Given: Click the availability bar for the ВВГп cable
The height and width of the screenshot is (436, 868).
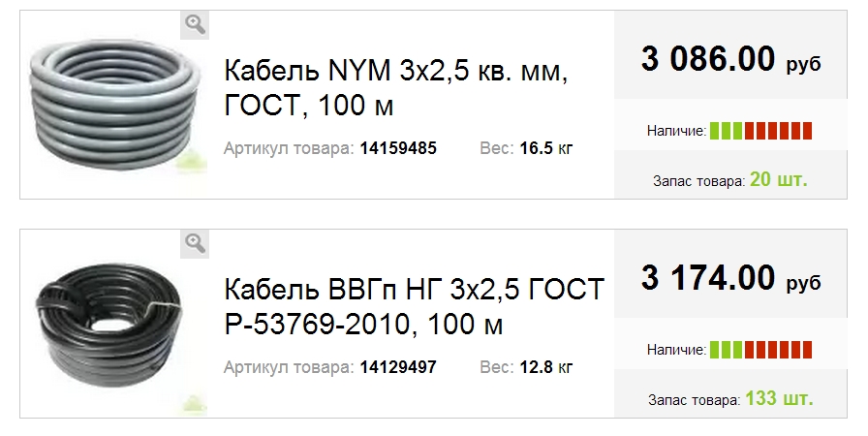Looking at the screenshot, I should (x=760, y=349).
